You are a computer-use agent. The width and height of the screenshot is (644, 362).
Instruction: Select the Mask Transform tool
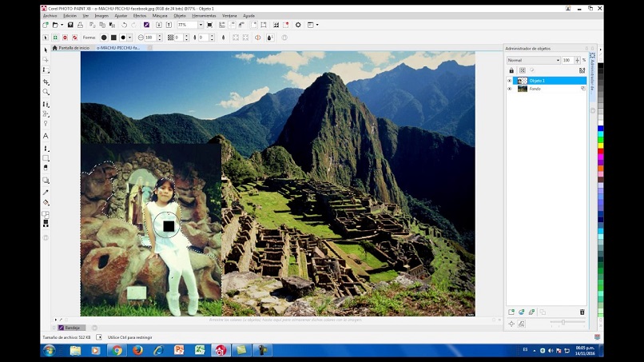coord(46,60)
